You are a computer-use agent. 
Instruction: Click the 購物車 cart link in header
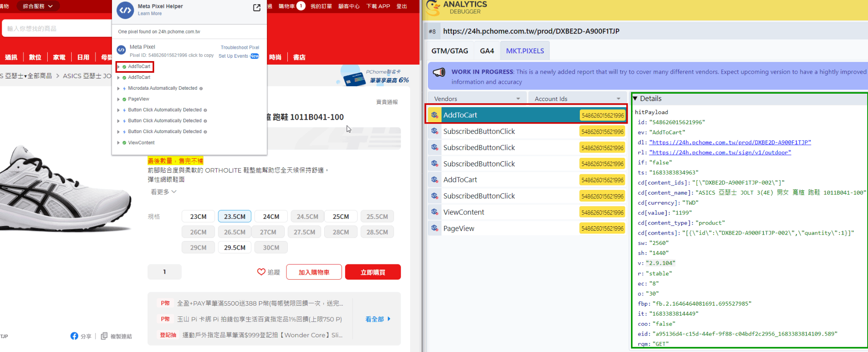tap(286, 6)
